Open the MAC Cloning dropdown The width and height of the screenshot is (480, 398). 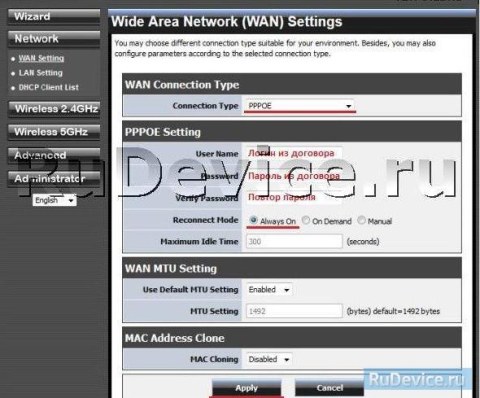pyautogui.click(x=269, y=359)
